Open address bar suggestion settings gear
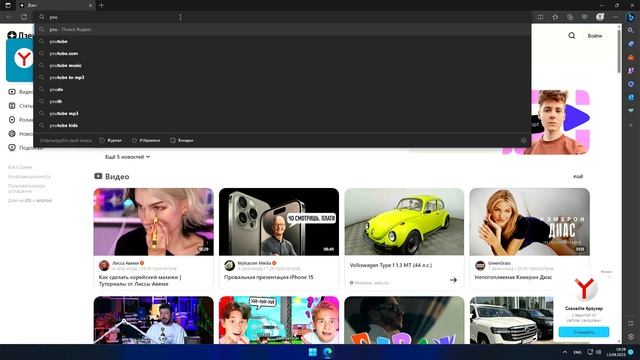Screen dimensions: 640x360 point(523,140)
